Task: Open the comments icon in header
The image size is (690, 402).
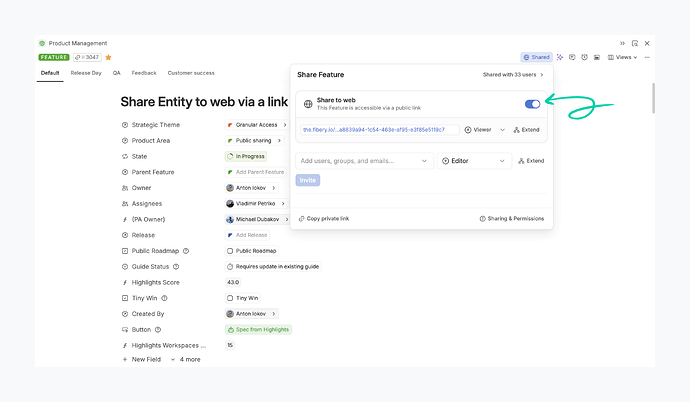Action: [572, 57]
